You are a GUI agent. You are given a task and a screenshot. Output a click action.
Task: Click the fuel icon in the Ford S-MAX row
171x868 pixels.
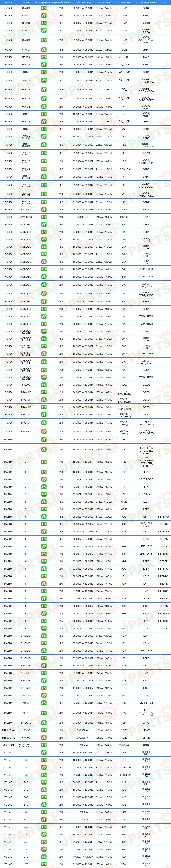coord(44,385)
